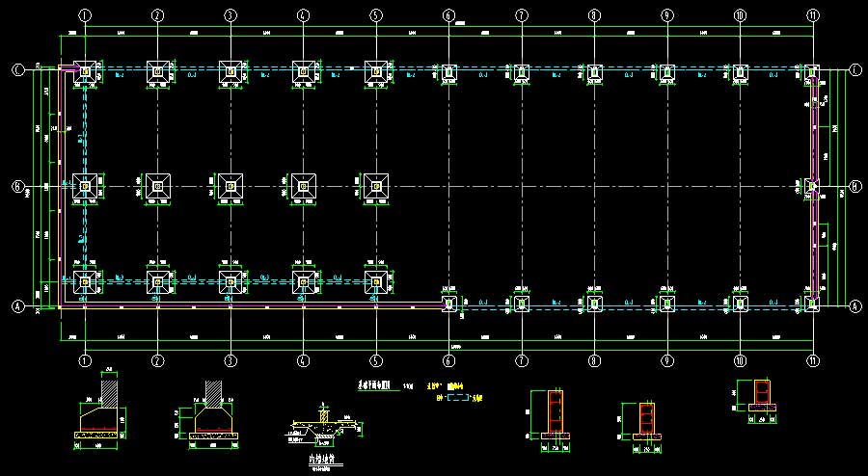Select top axis bubble numbered 4
This screenshot has width=868, height=476.
click(303, 16)
